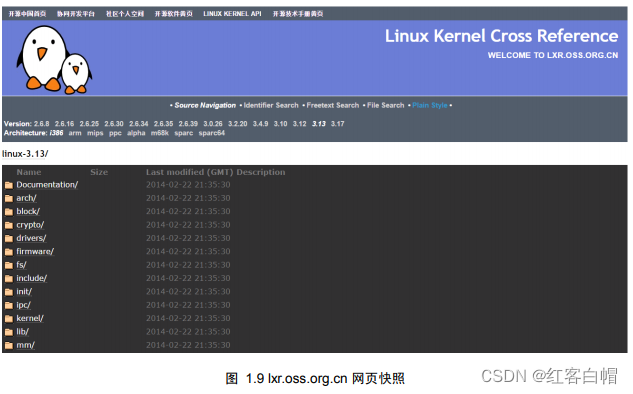Click the linux-3.13/ path link
This screenshot has height=394, width=633.
tap(25, 154)
